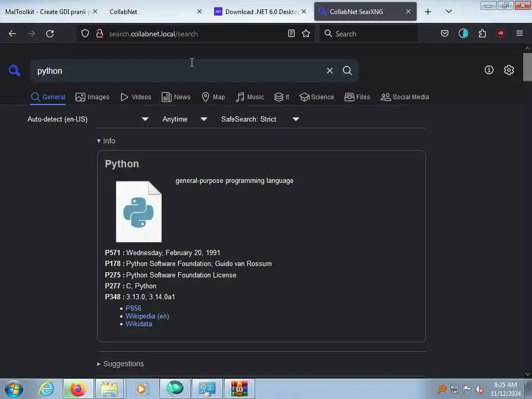Open the Firefox hamburger menu
The image size is (532, 399).
click(520, 33)
